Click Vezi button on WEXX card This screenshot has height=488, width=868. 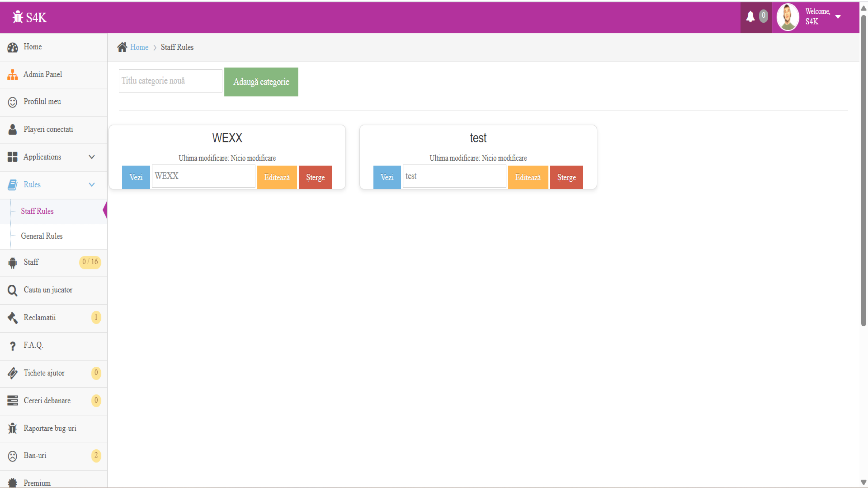(136, 177)
